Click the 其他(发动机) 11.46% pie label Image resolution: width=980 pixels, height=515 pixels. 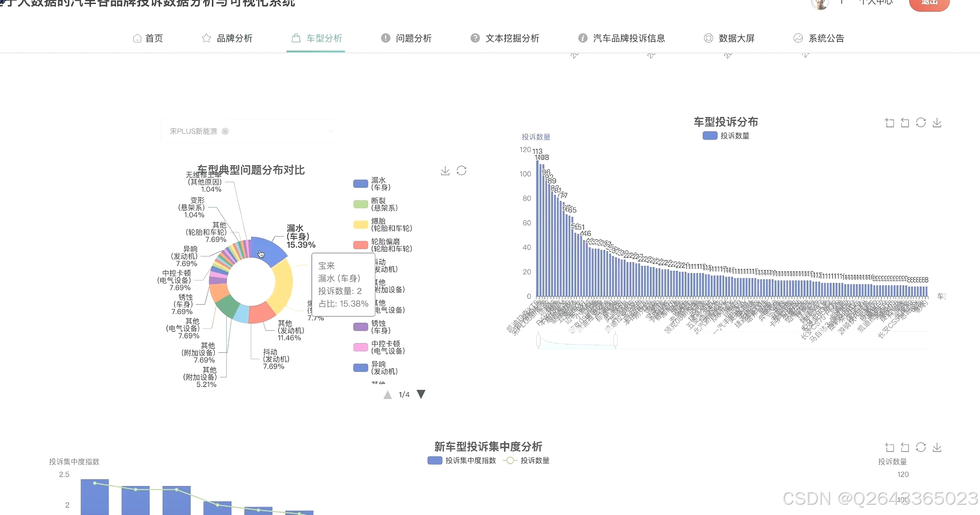pyautogui.click(x=291, y=331)
